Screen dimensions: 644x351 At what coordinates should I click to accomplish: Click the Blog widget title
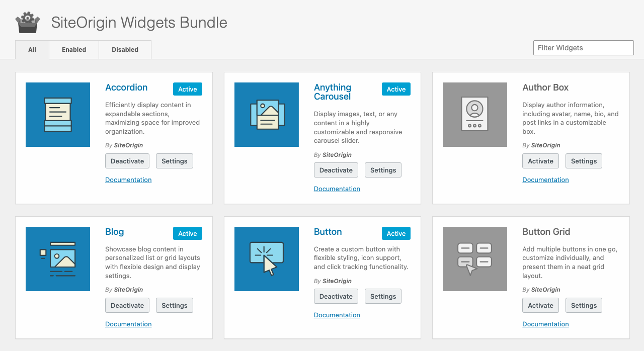[115, 232]
